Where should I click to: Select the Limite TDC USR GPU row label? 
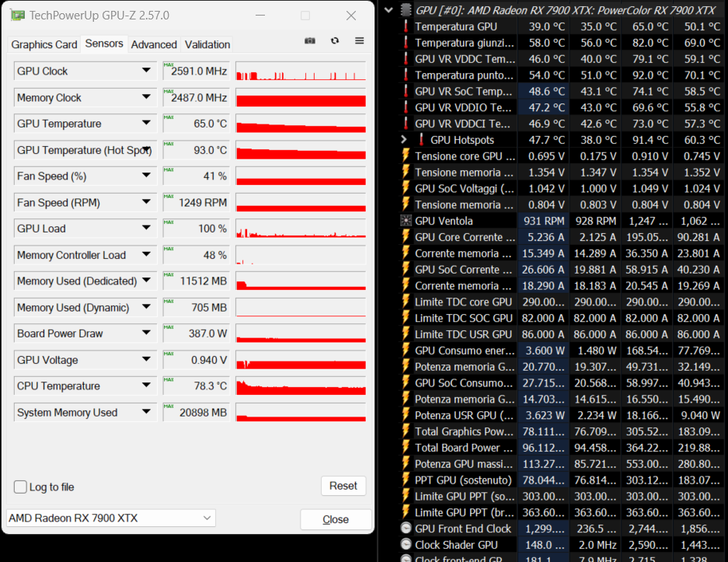[x=463, y=334]
